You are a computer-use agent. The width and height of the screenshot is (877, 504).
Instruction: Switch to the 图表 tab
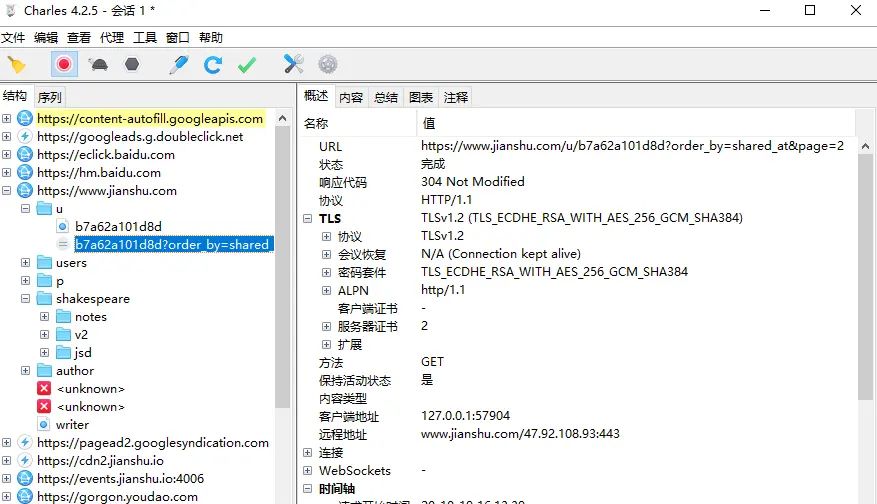421,97
